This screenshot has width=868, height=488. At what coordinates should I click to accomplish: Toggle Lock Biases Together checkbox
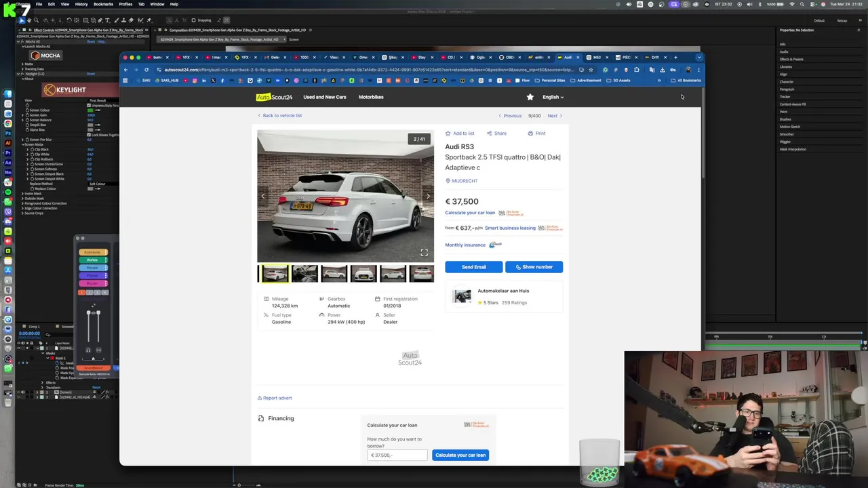[x=88, y=135]
